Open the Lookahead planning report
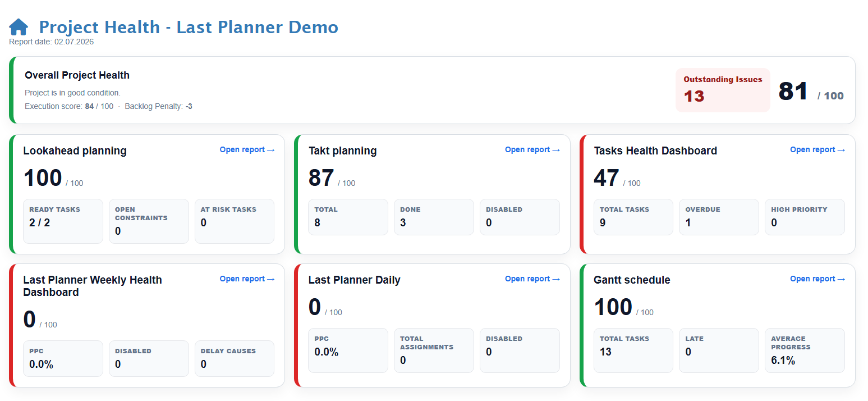 pyautogui.click(x=247, y=150)
